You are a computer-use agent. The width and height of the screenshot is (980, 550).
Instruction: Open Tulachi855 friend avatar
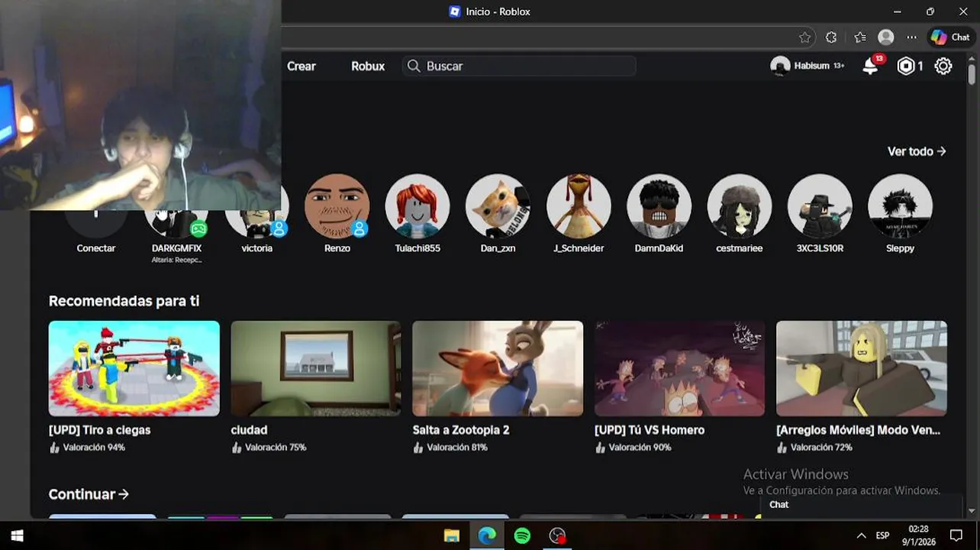pyautogui.click(x=417, y=206)
